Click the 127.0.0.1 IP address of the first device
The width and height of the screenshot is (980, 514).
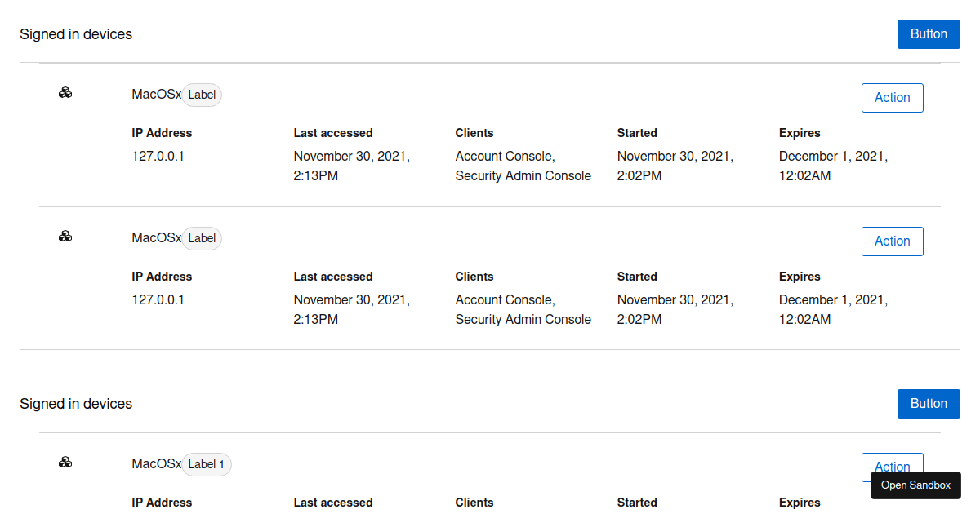[158, 156]
